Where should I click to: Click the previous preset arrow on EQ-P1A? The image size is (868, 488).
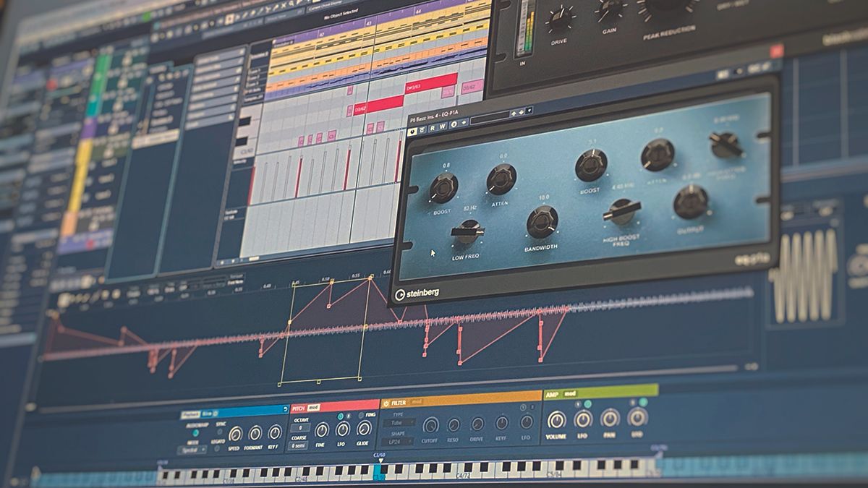[x=514, y=114]
